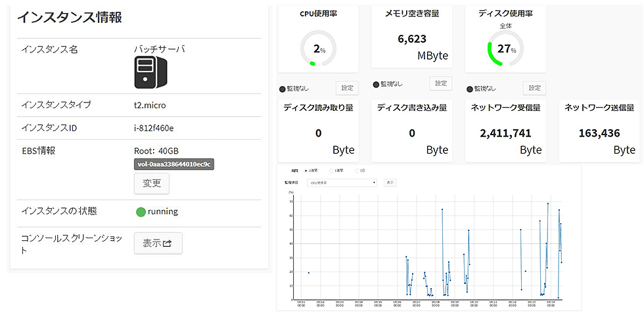Click the batch server computer icon
This screenshot has width=644, height=315.
click(151, 72)
